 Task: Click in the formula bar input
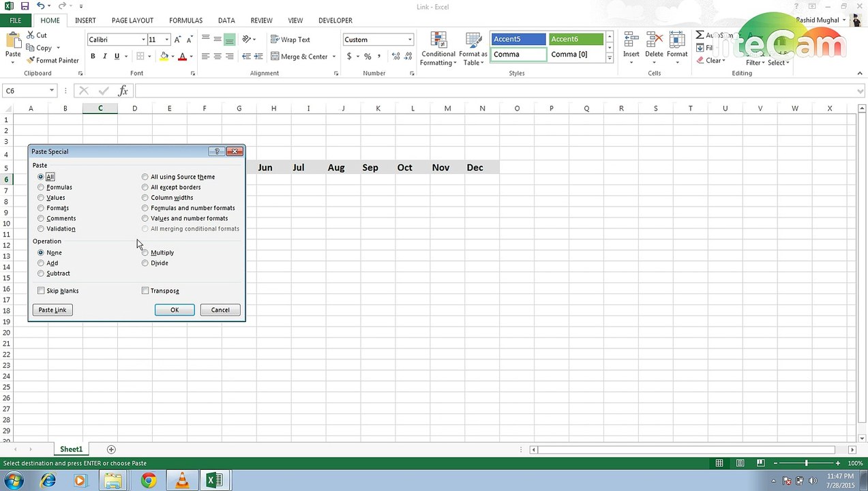coord(494,91)
